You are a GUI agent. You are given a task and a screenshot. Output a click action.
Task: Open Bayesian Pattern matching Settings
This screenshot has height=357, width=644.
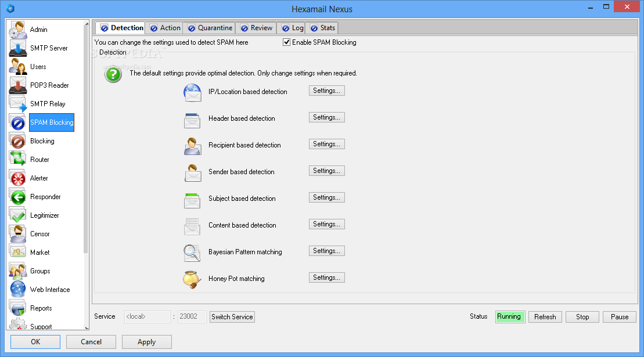click(x=326, y=251)
